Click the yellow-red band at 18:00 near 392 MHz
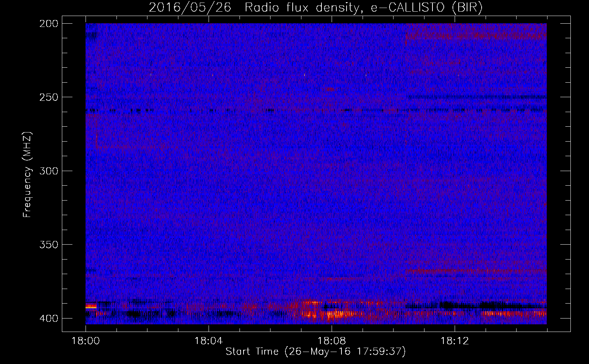 click(91, 307)
